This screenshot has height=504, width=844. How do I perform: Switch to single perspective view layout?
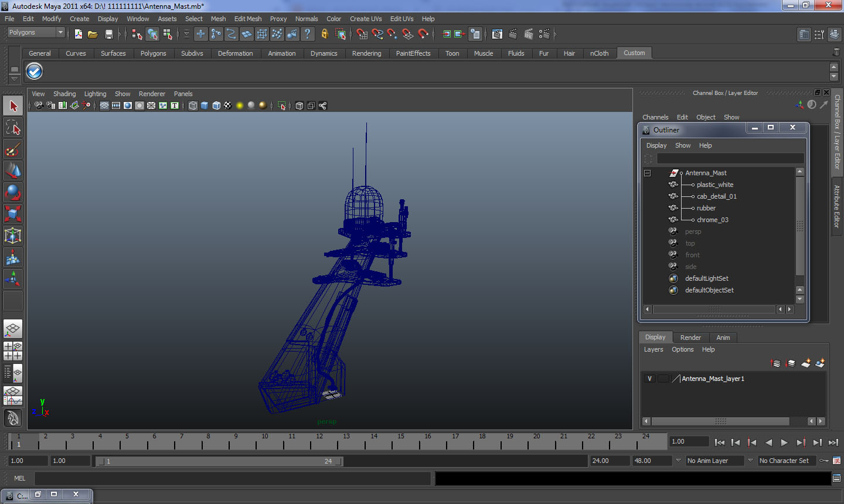click(x=13, y=329)
